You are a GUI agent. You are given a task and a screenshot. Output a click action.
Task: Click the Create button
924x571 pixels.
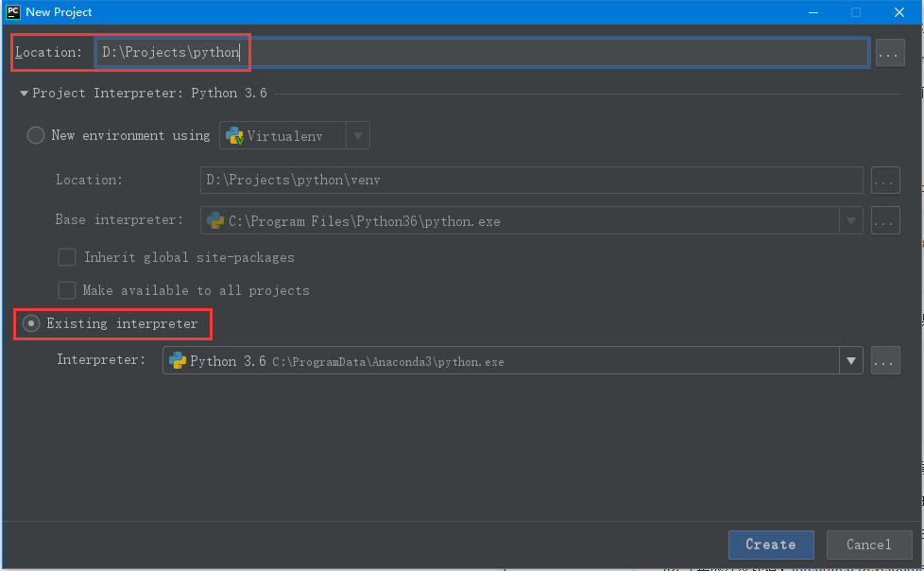(770, 545)
